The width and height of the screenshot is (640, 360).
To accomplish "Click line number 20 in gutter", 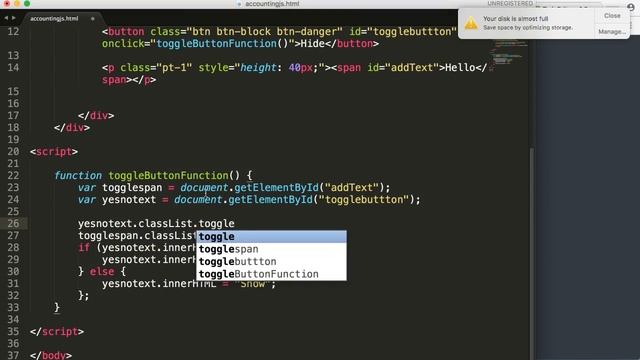I will pyautogui.click(x=13, y=151).
